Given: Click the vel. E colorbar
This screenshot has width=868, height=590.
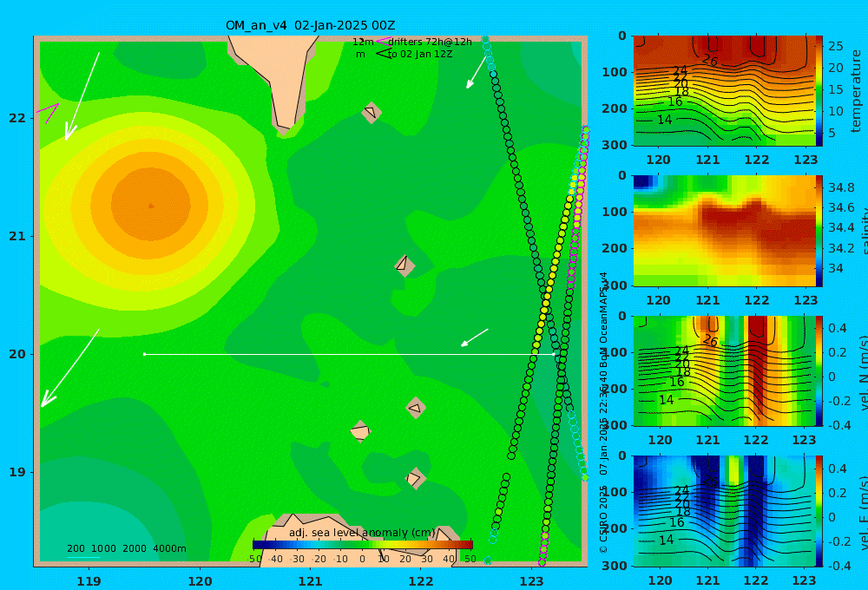Looking at the screenshot, I should (x=819, y=511).
